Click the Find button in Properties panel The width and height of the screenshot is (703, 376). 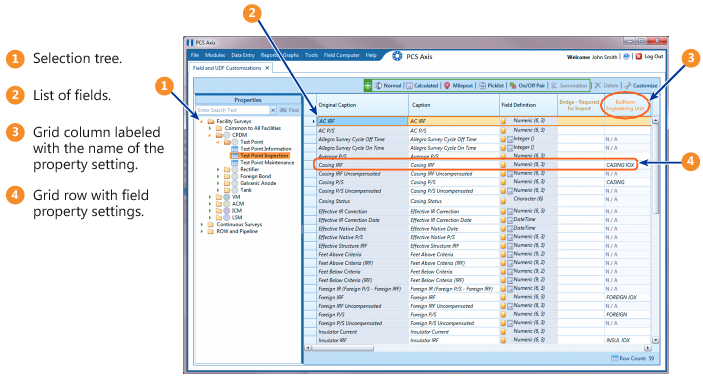pyautogui.click(x=289, y=110)
